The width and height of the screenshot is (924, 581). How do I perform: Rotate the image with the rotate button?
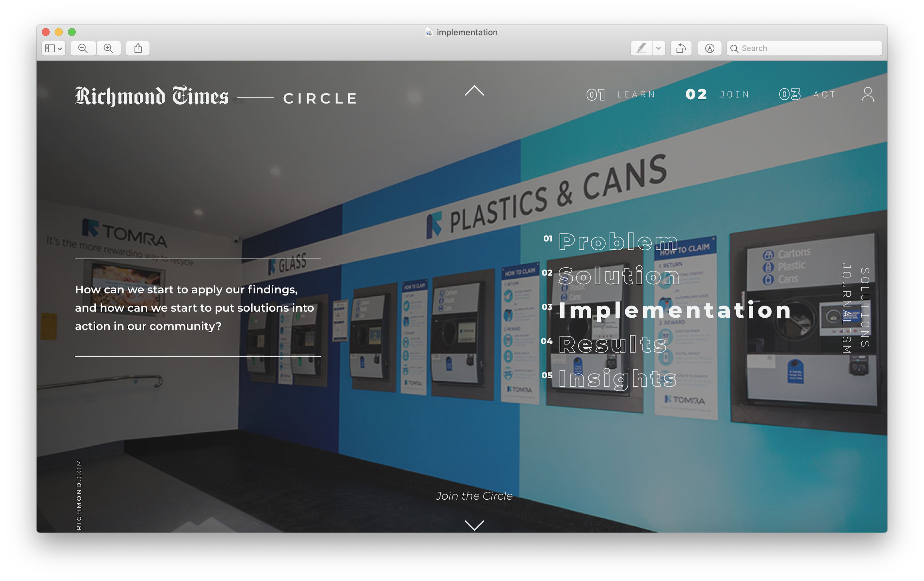coord(681,48)
